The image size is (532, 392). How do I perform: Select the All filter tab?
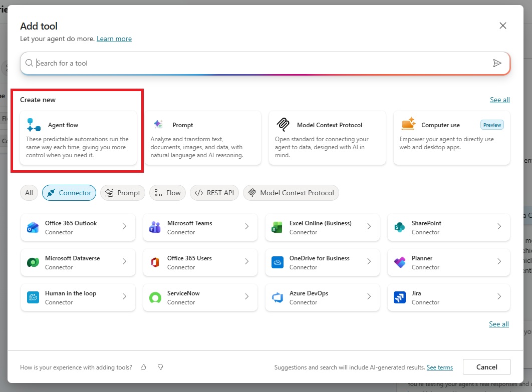[29, 193]
